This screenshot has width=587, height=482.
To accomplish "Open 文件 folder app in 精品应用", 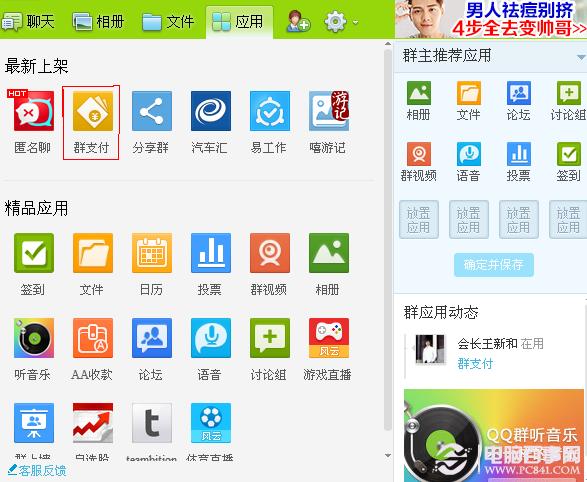I will [92, 253].
